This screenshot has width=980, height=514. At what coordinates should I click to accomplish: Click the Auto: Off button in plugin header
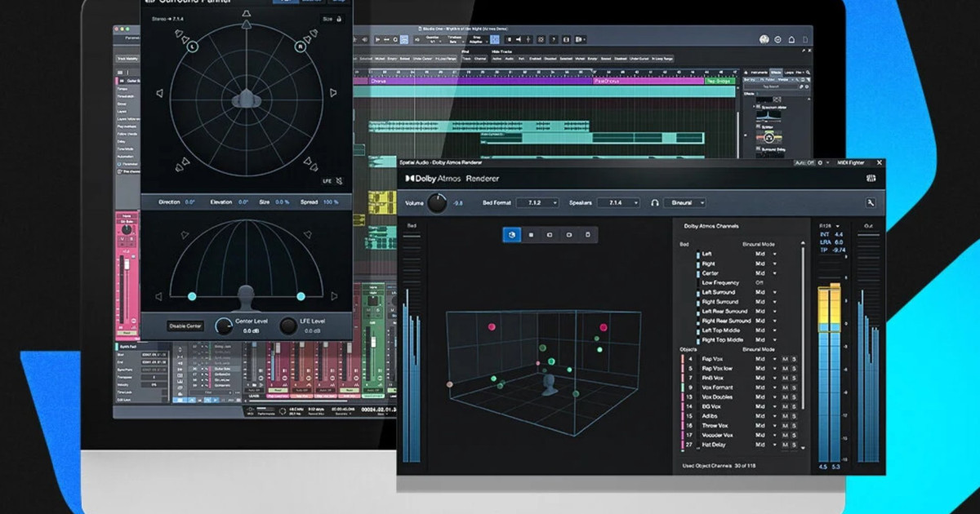point(805,163)
